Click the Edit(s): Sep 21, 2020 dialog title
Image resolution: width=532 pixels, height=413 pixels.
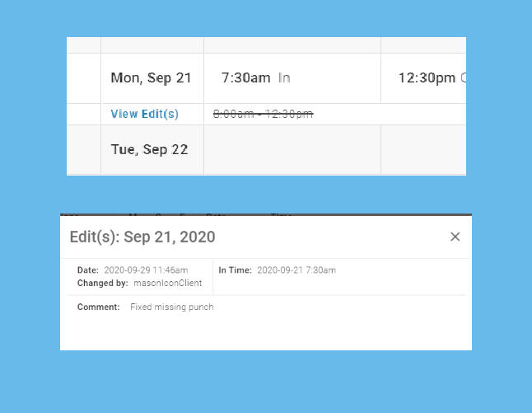142,237
